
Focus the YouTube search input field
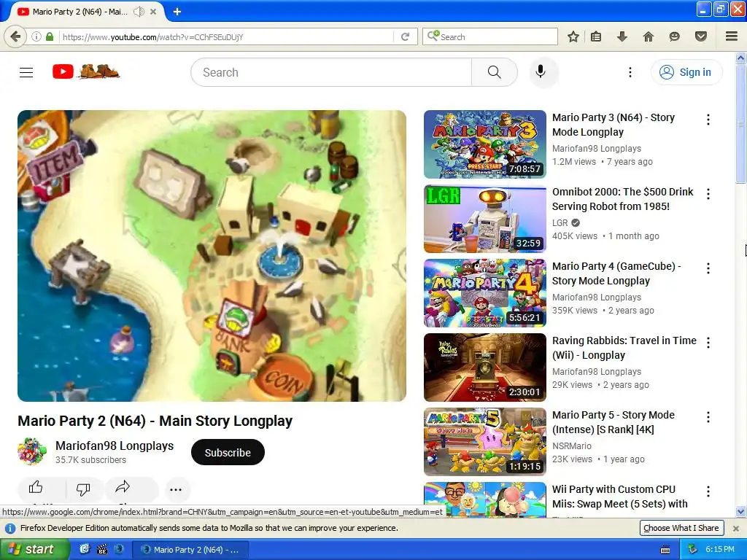[x=331, y=72]
